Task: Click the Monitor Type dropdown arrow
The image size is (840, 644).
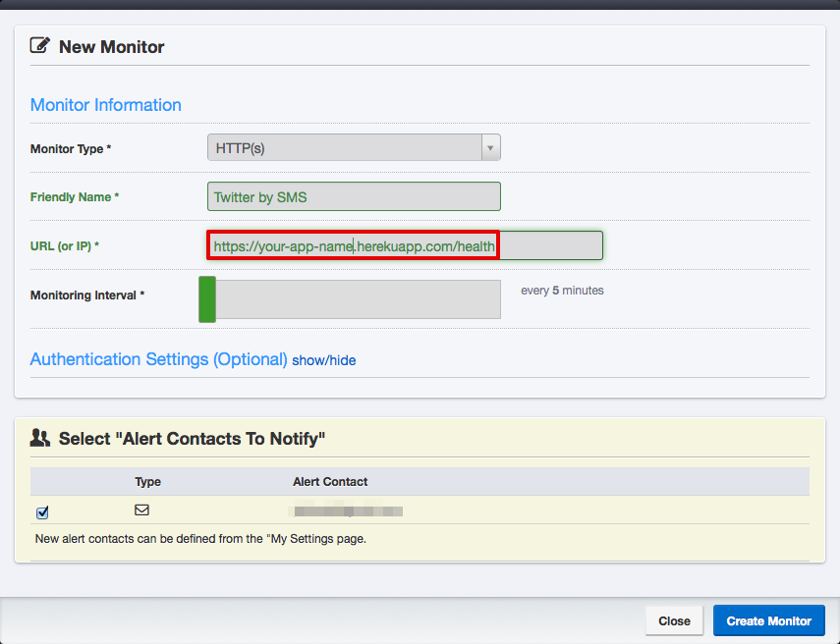Action: [490, 148]
